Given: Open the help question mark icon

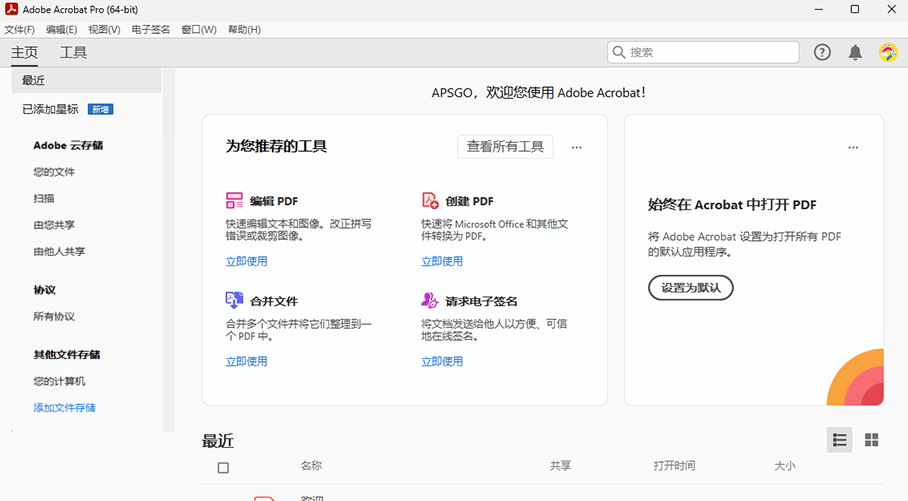Looking at the screenshot, I should (822, 52).
